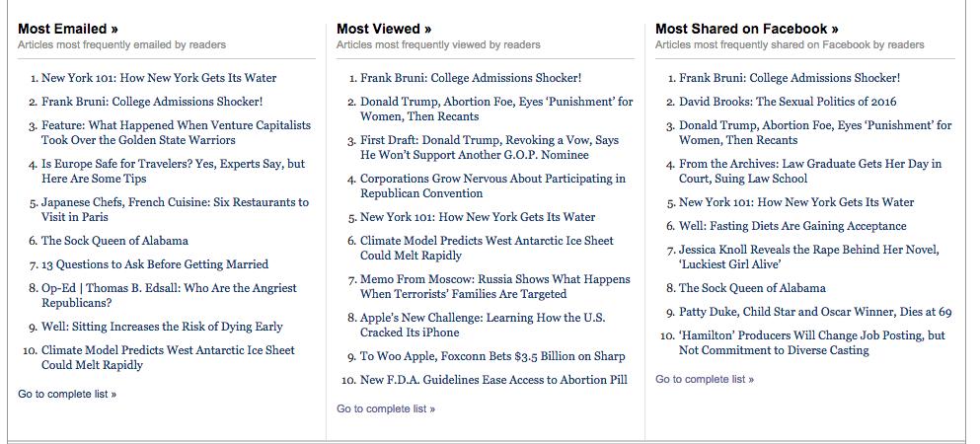Open the Most Emailed section heading
Screen dimensions: 980x444
(x=68, y=29)
